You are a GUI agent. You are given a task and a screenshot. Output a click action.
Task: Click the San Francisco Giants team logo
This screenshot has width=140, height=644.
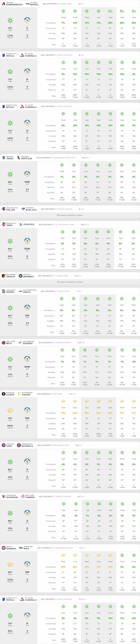(x=20, y=291)
